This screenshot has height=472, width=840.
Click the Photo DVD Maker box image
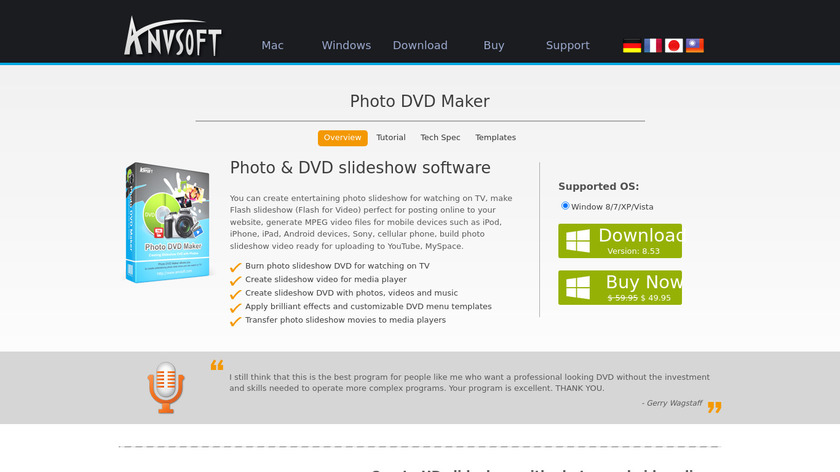click(168, 222)
